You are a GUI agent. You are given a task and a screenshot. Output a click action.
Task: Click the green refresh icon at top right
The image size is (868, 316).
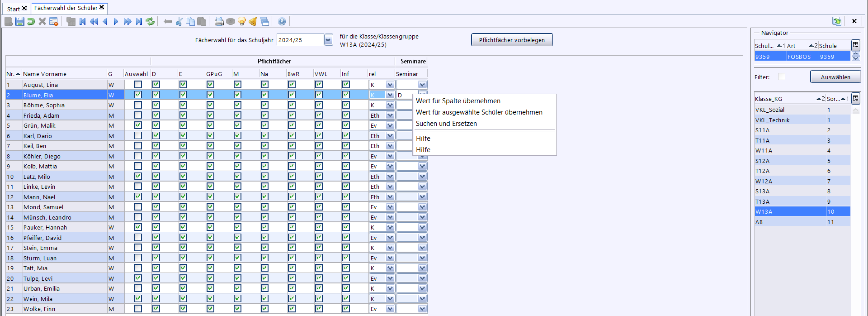[x=837, y=21]
